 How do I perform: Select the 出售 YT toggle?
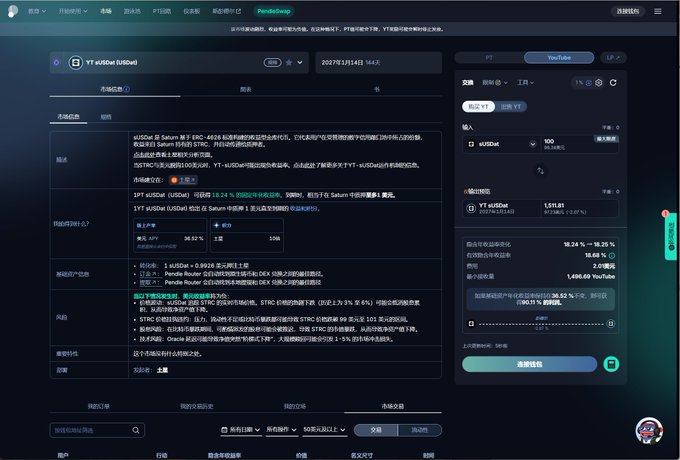510,107
